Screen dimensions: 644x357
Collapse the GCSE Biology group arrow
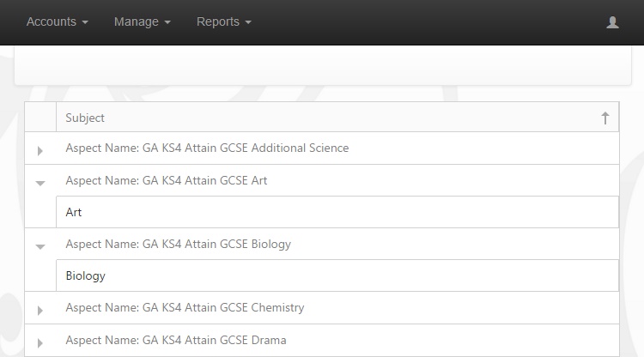click(40, 246)
